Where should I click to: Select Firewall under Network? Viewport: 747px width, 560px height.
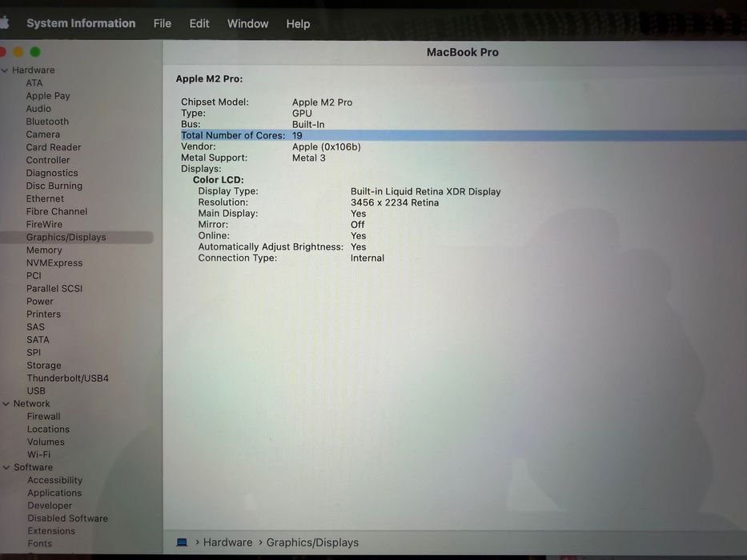[x=44, y=416]
